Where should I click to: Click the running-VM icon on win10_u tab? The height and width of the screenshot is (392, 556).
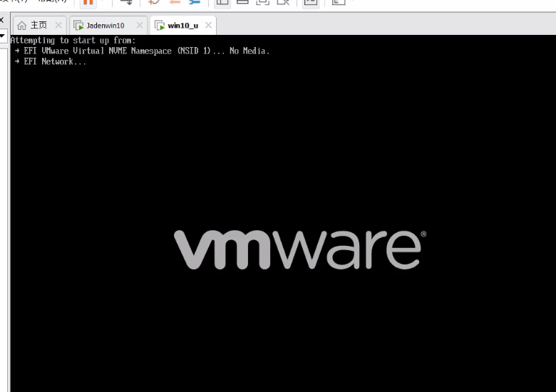tap(160, 26)
